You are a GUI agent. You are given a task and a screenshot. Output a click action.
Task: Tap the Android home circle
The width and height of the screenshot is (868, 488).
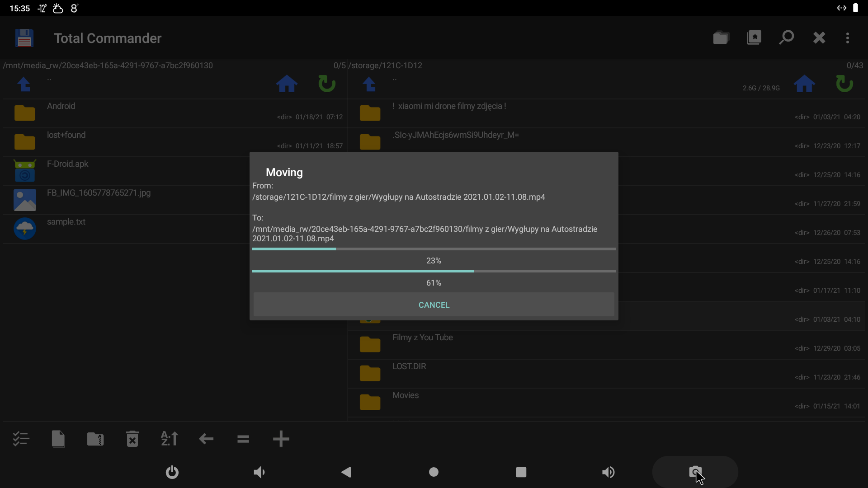pyautogui.click(x=434, y=472)
